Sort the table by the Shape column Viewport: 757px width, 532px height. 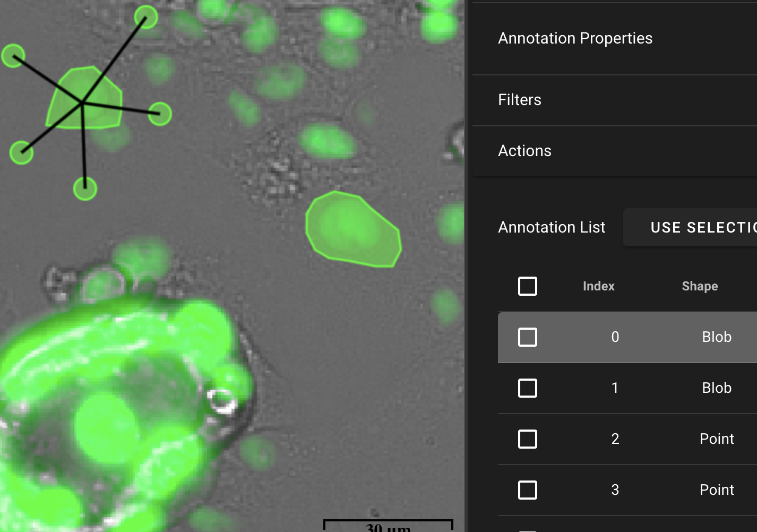(x=699, y=286)
